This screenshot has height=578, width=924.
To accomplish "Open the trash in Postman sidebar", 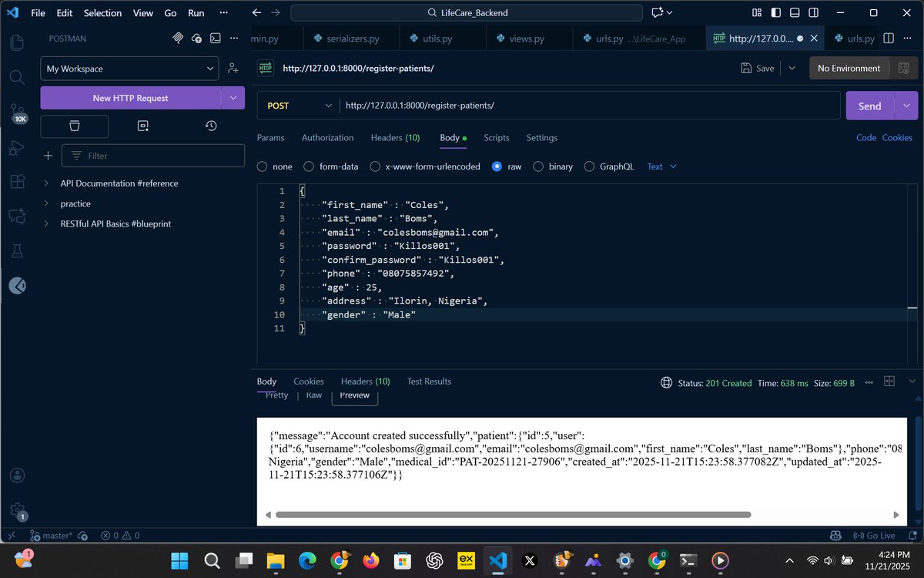I will tap(74, 126).
